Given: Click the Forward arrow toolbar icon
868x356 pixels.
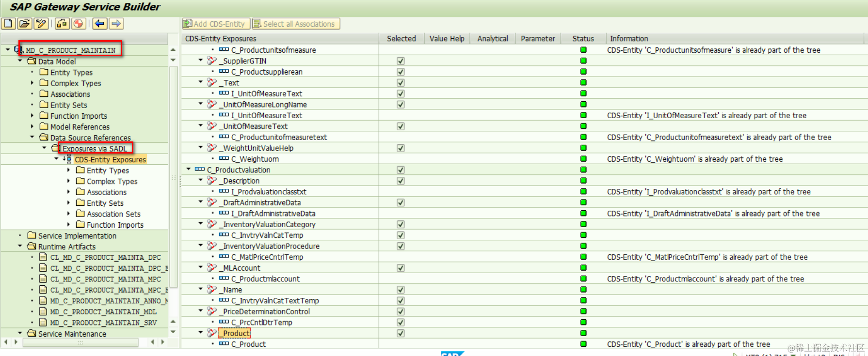Looking at the screenshot, I should [116, 23].
